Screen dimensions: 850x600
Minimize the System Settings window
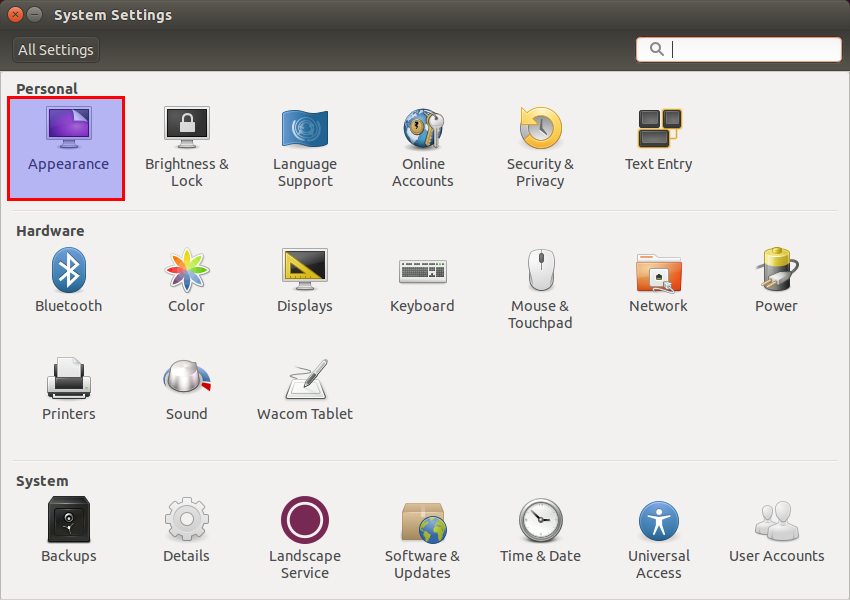pyautogui.click(x=35, y=15)
